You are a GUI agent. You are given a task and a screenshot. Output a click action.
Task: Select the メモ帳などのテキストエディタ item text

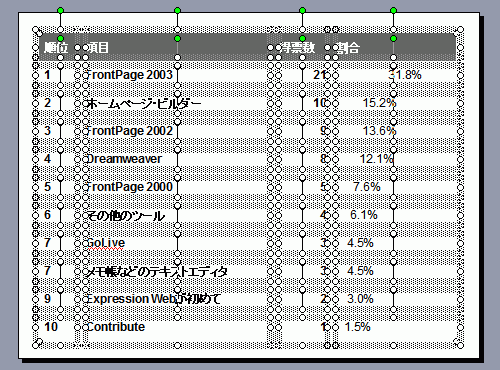point(157,271)
